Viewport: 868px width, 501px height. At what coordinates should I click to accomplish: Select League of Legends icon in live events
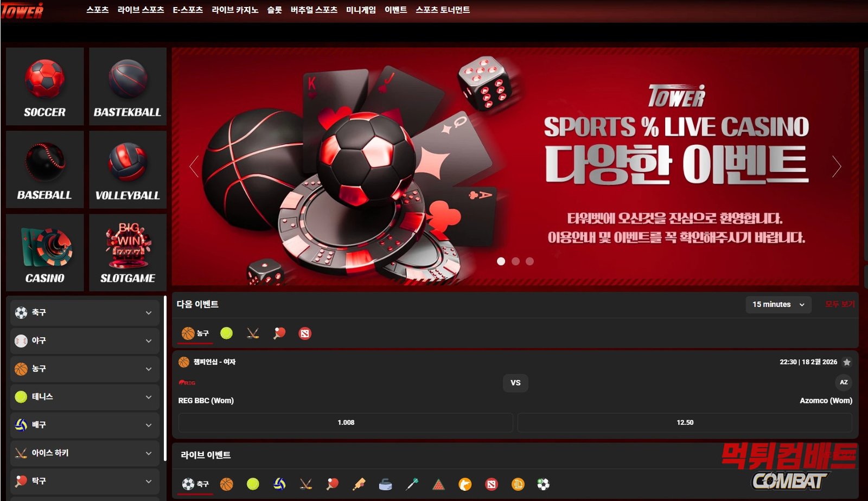518,484
